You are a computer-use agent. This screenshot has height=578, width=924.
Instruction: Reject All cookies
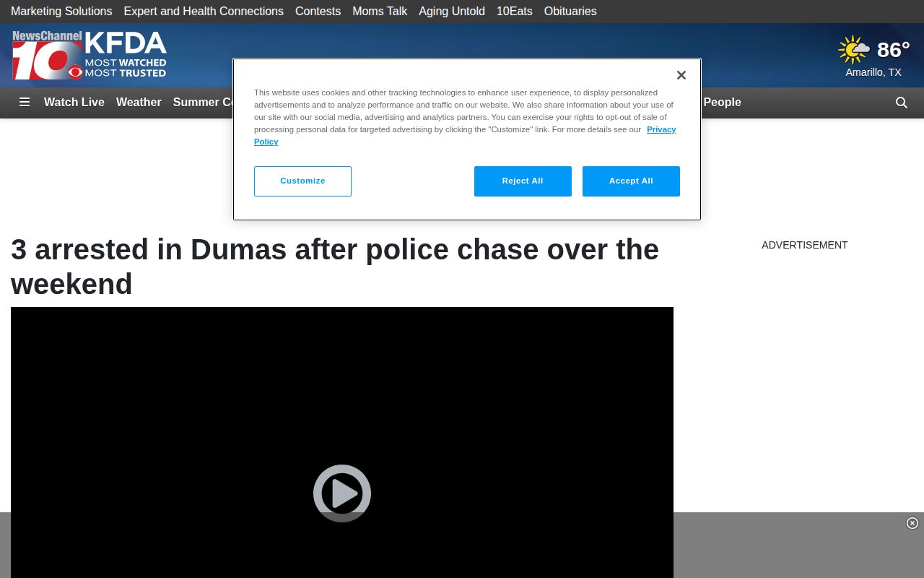click(523, 181)
